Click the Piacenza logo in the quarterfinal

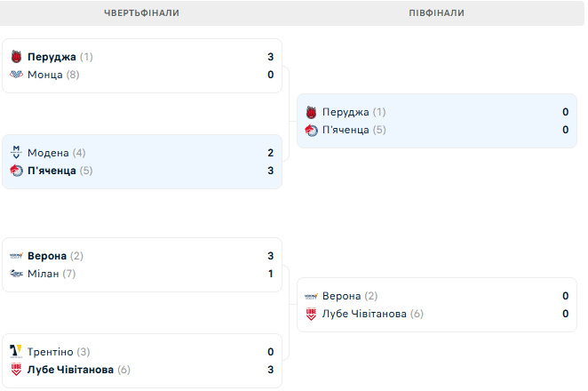point(16,171)
